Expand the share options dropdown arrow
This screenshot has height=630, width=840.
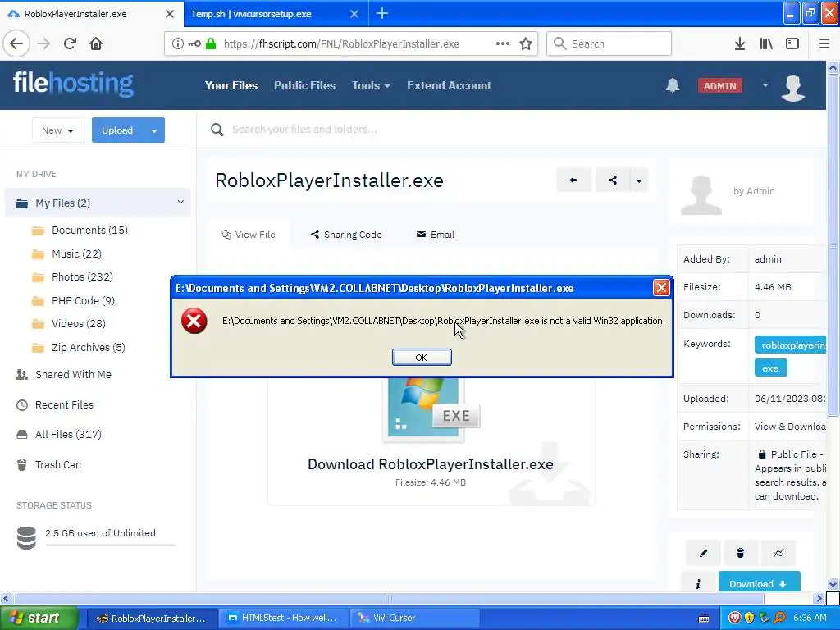point(639,180)
